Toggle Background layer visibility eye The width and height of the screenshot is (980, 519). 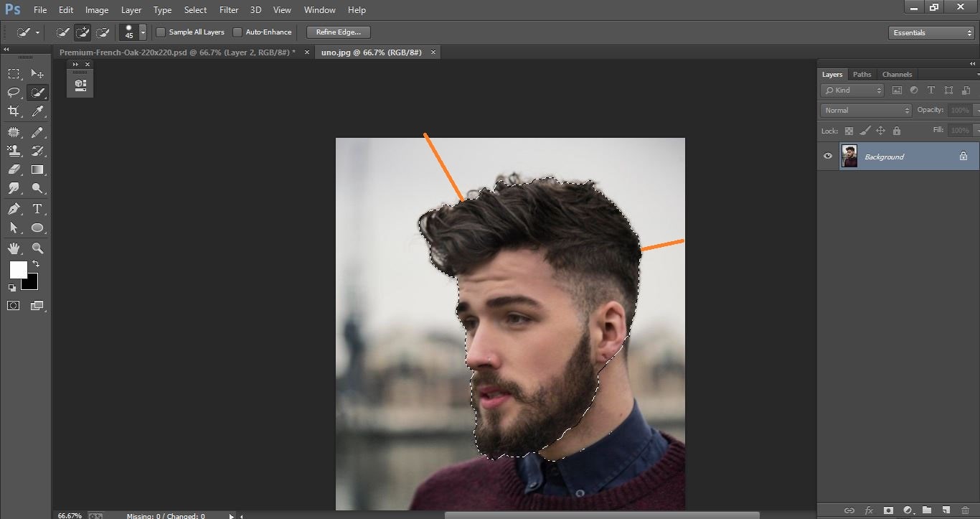[x=827, y=156]
